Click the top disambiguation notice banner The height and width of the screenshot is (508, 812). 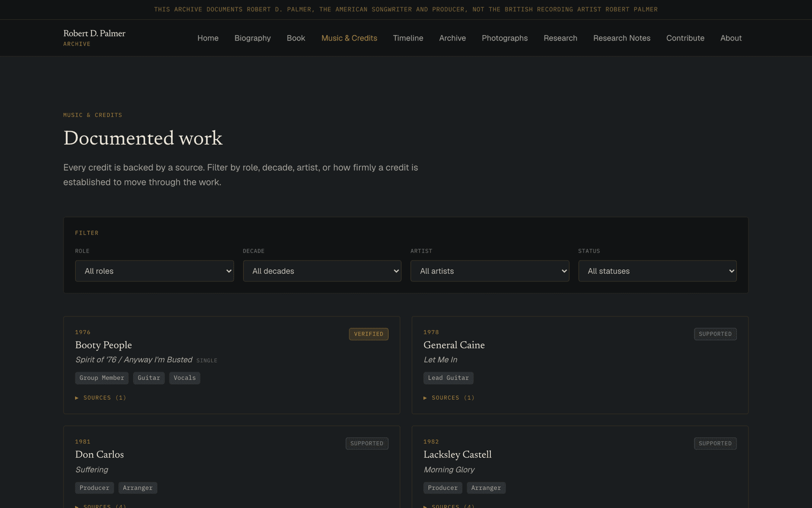[406, 10]
